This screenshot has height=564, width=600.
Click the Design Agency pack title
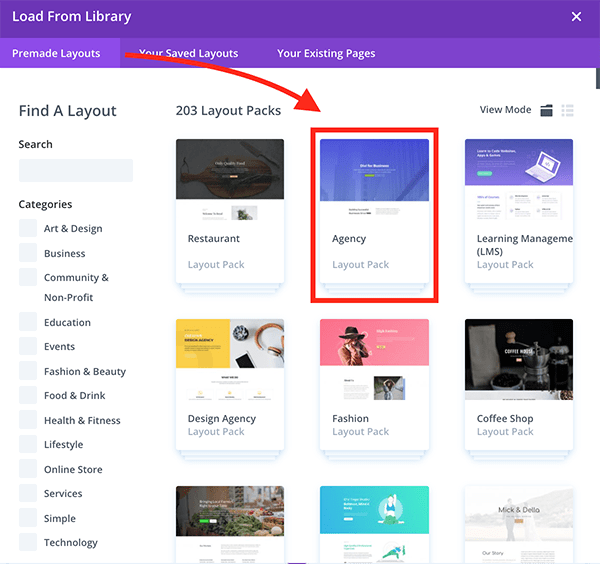tap(222, 419)
